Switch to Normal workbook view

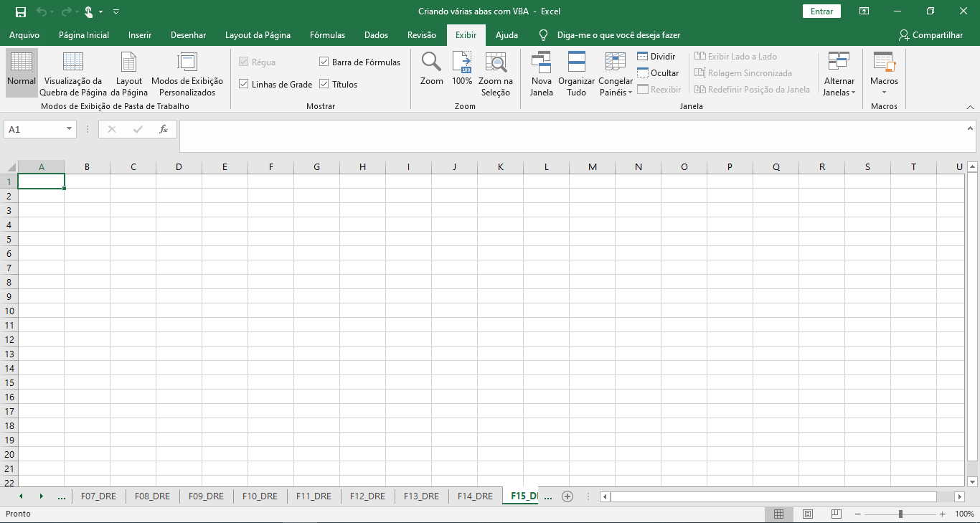(x=21, y=72)
